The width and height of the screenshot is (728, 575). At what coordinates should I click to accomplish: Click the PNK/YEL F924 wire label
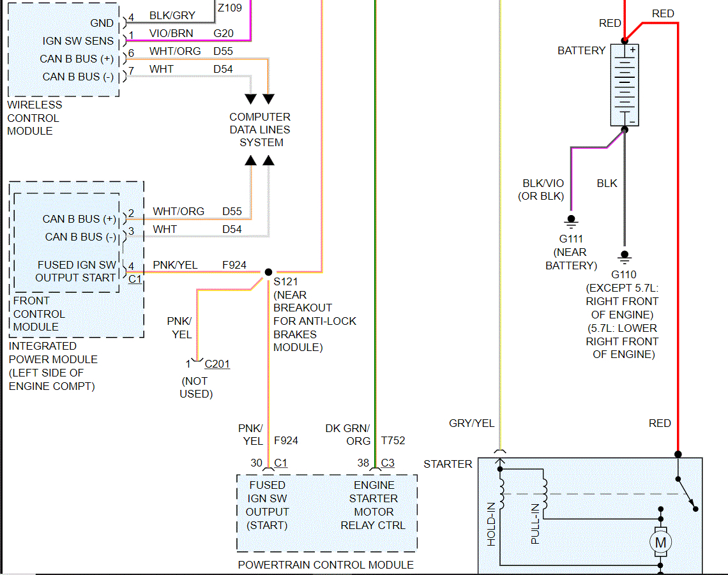pos(200,265)
